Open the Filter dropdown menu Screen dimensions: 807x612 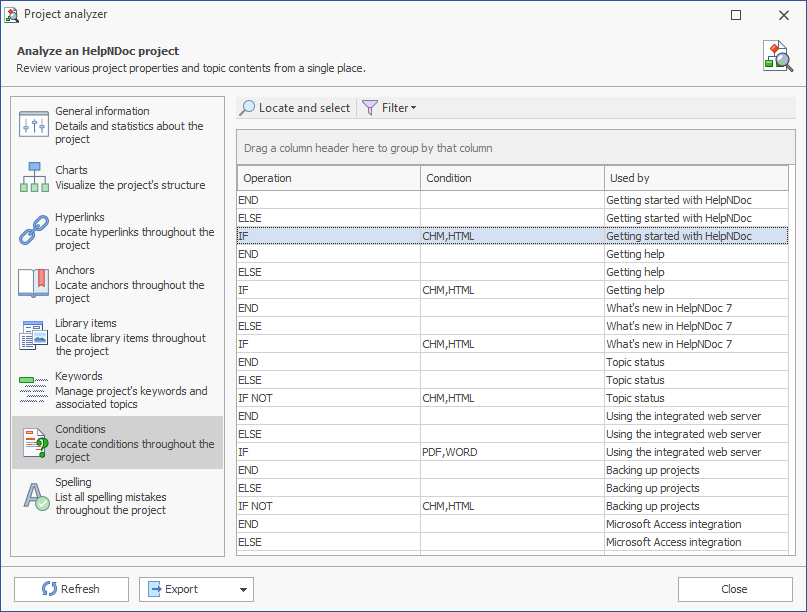(390, 108)
